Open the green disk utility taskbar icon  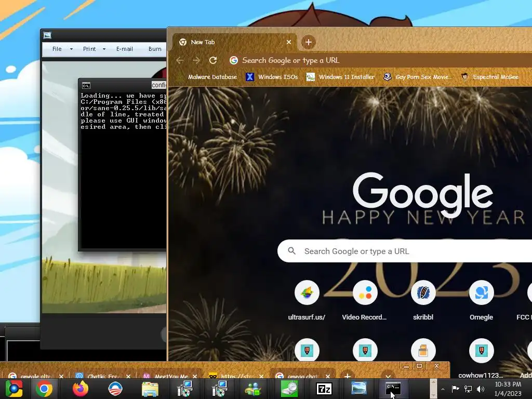[x=289, y=389]
